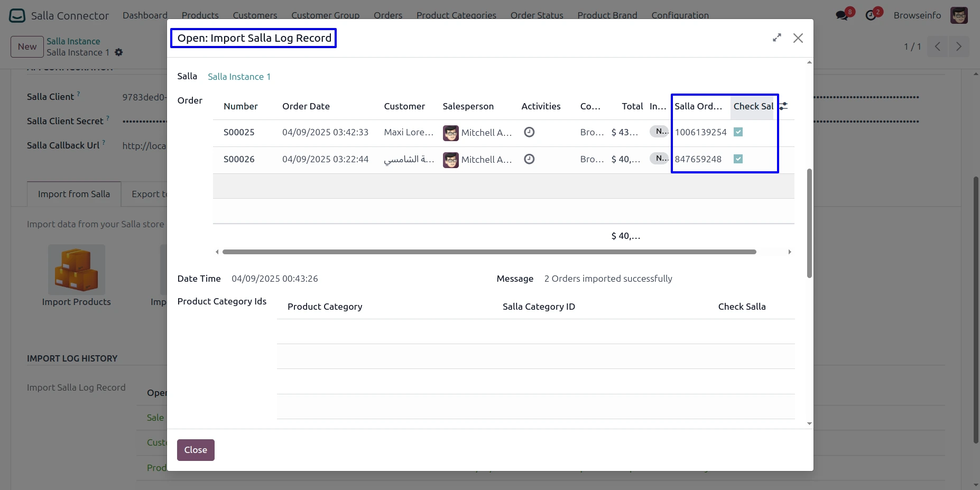980x490 pixels.
Task: Expand the dialog to full screen
Action: click(776, 38)
